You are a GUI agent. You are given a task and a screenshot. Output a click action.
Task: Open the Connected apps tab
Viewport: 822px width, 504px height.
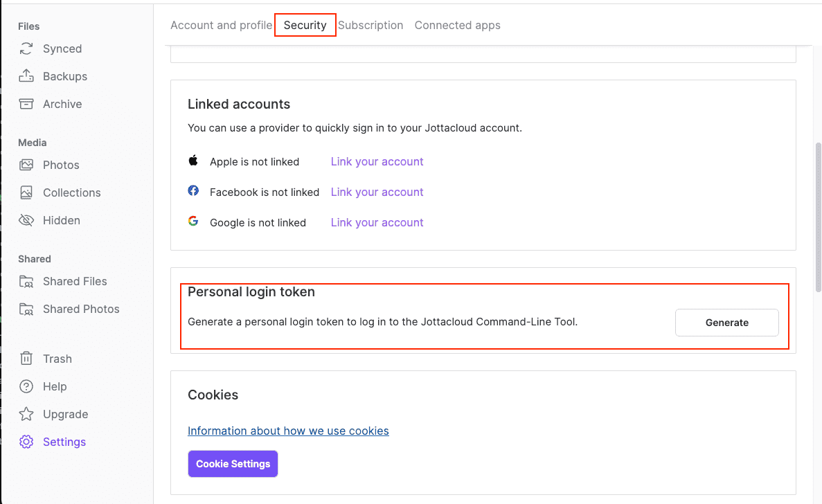click(457, 25)
